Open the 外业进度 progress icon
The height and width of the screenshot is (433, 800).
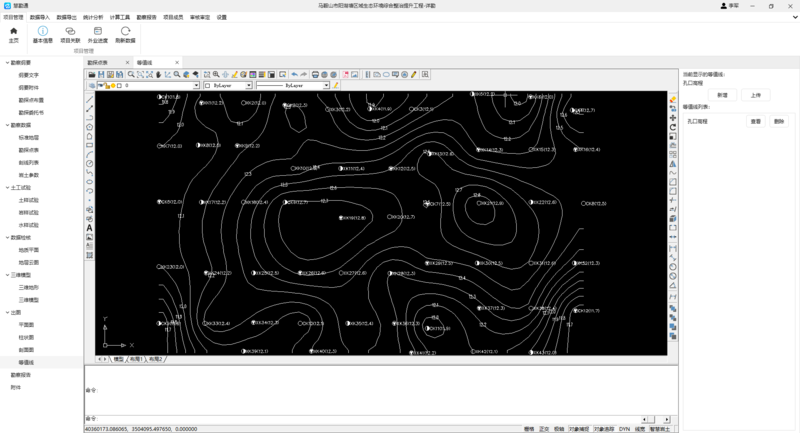(97, 31)
